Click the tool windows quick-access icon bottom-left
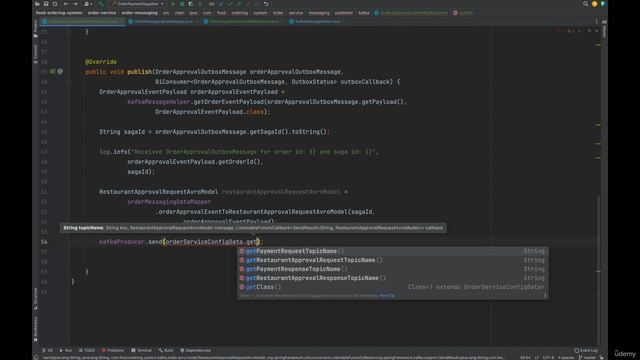Viewport: 640px width, 360px height. click(36, 358)
